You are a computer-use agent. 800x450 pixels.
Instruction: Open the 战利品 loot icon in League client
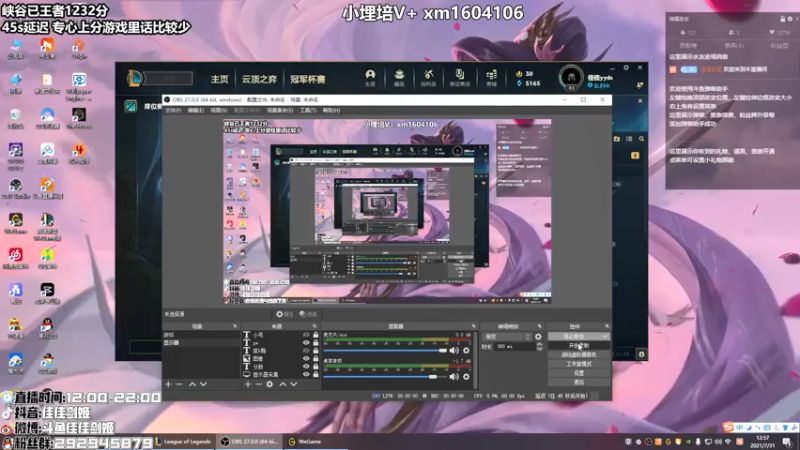(x=429, y=77)
